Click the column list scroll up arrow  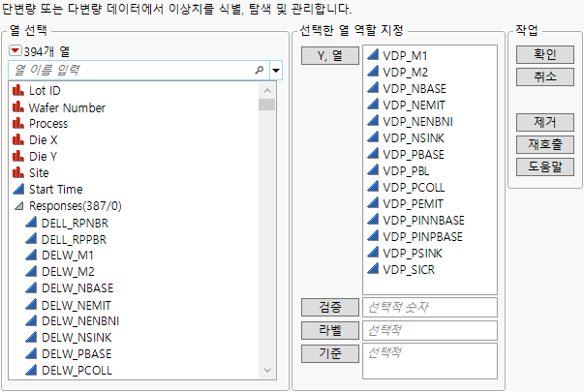(266, 90)
